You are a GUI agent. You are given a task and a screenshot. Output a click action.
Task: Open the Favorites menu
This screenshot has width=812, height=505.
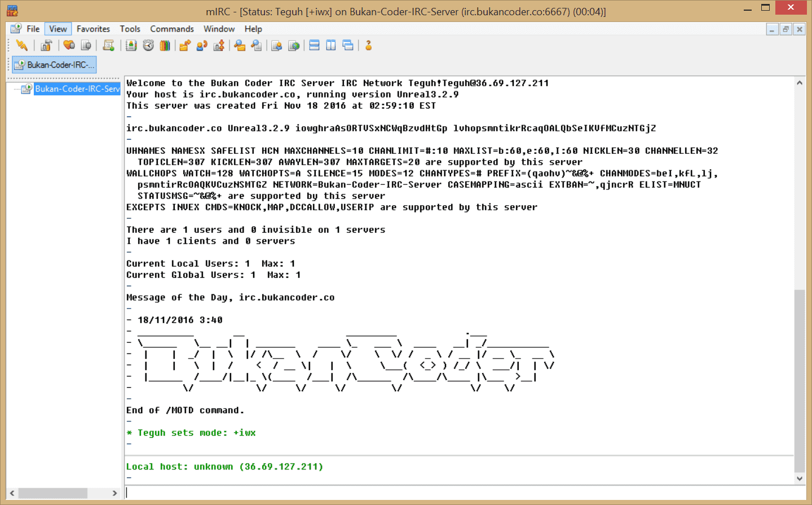coord(93,29)
